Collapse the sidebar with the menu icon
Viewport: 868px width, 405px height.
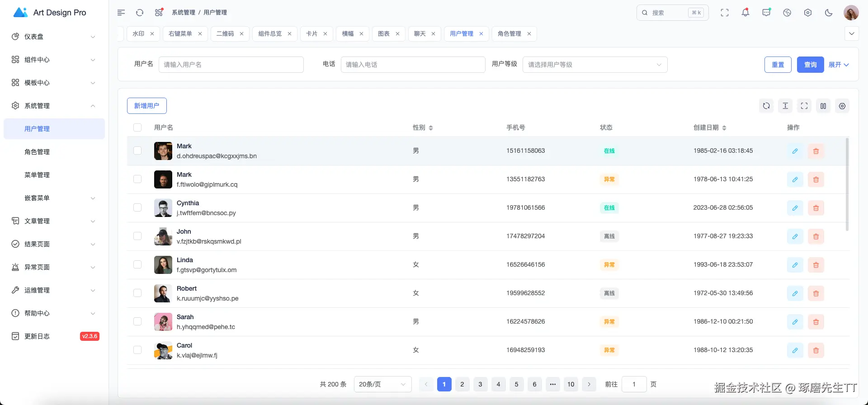pos(121,13)
